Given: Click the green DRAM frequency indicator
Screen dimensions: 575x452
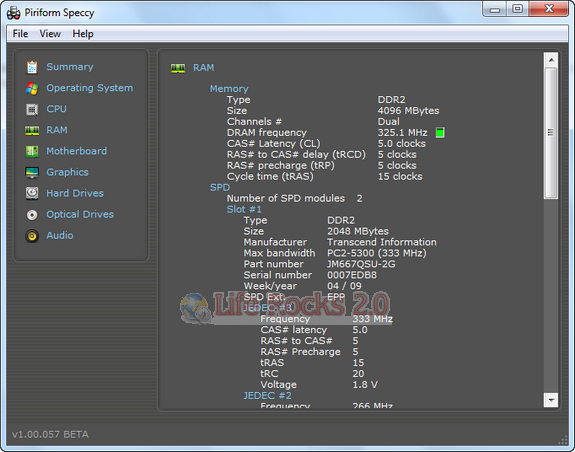Looking at the screenshot, I should (440, 133).
